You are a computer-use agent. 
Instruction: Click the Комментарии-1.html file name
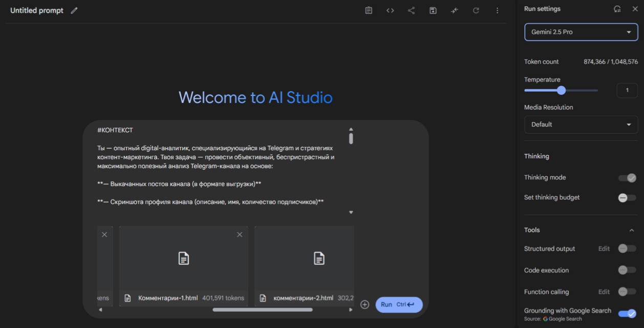click(x=168, y=298)
